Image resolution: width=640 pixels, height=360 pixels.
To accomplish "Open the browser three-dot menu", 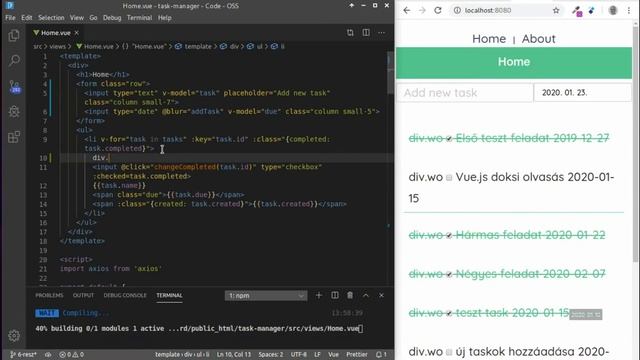I will coord(629,11).
